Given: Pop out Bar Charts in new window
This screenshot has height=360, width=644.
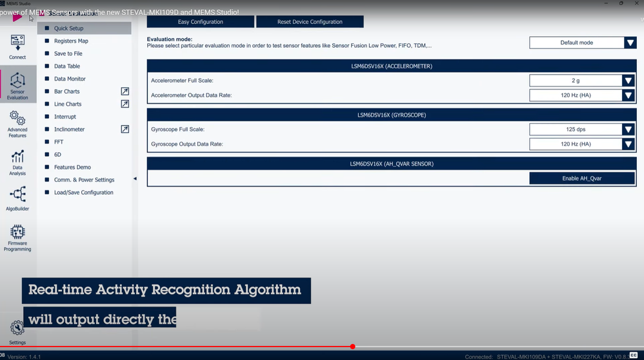Looking at the screenshot, I should click(x=125, y=91).
